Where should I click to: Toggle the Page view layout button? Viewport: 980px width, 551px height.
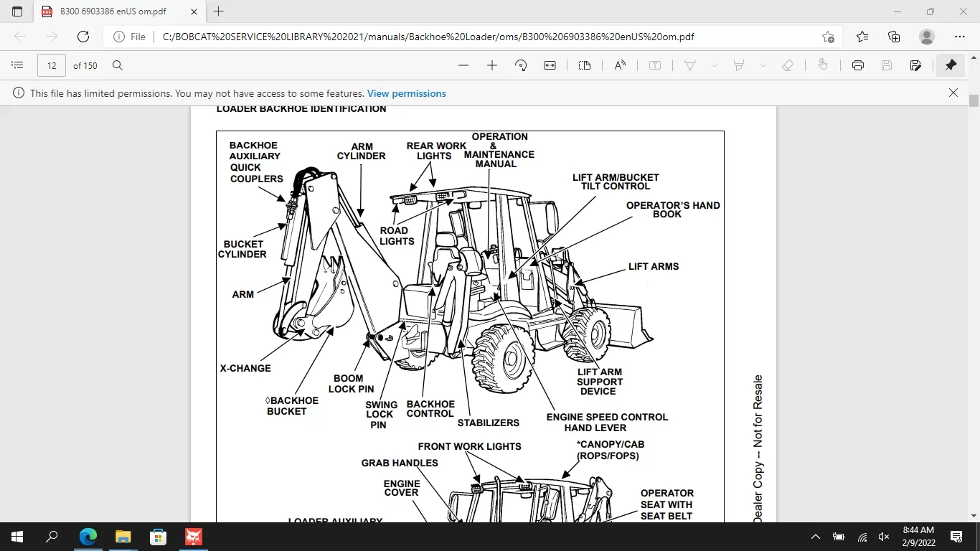(x=585, y=65)
